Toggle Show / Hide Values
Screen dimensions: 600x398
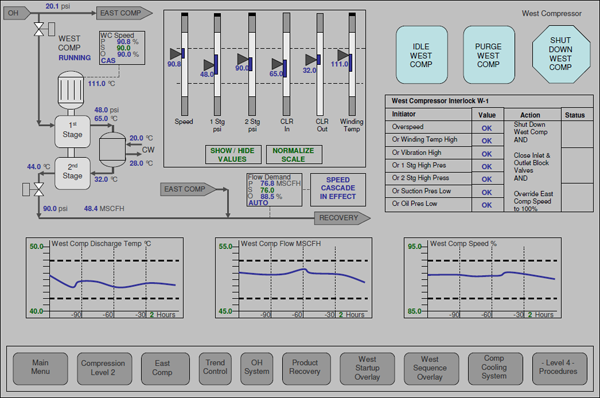click(233, 155)
